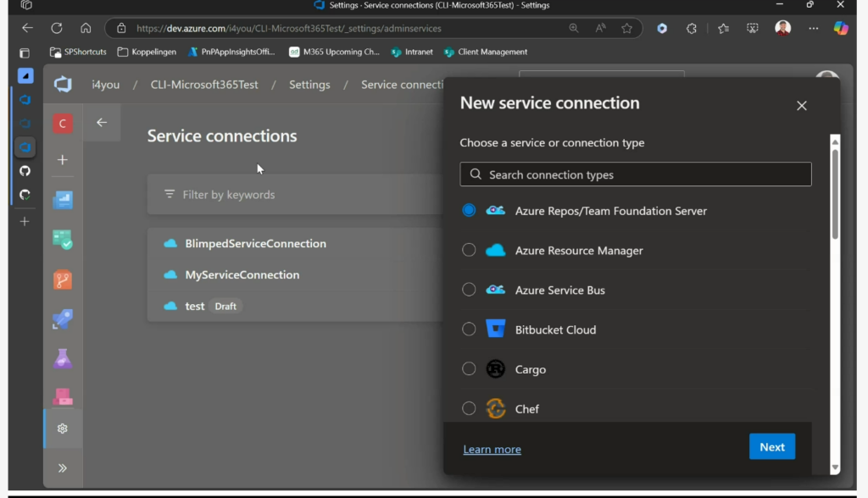Add this page to favorites star
This screenshot has width=868, height=498.
(626, 28)
